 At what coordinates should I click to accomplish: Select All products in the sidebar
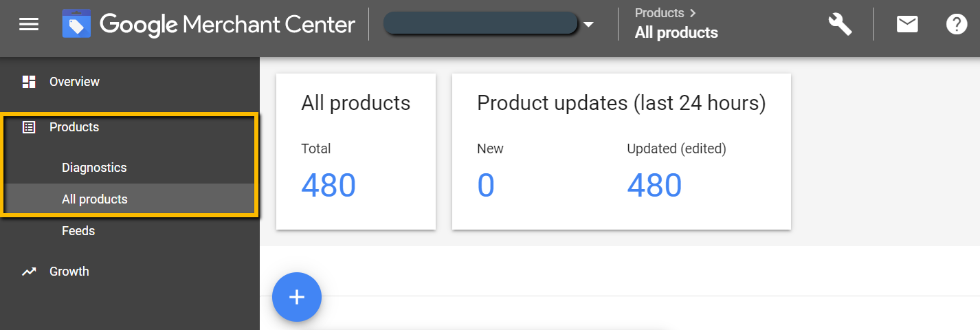95,199
